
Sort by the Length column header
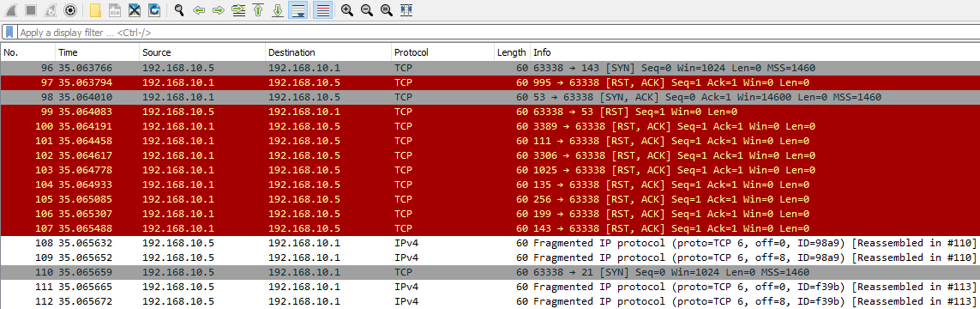point(512,52)
